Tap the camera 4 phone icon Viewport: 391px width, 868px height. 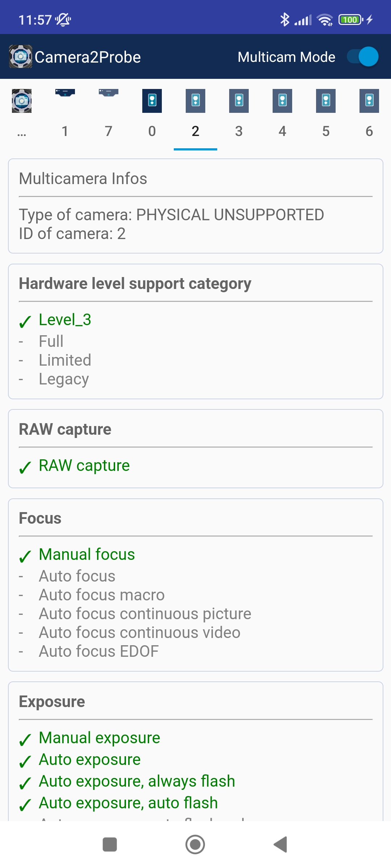[x=282, y=101]
